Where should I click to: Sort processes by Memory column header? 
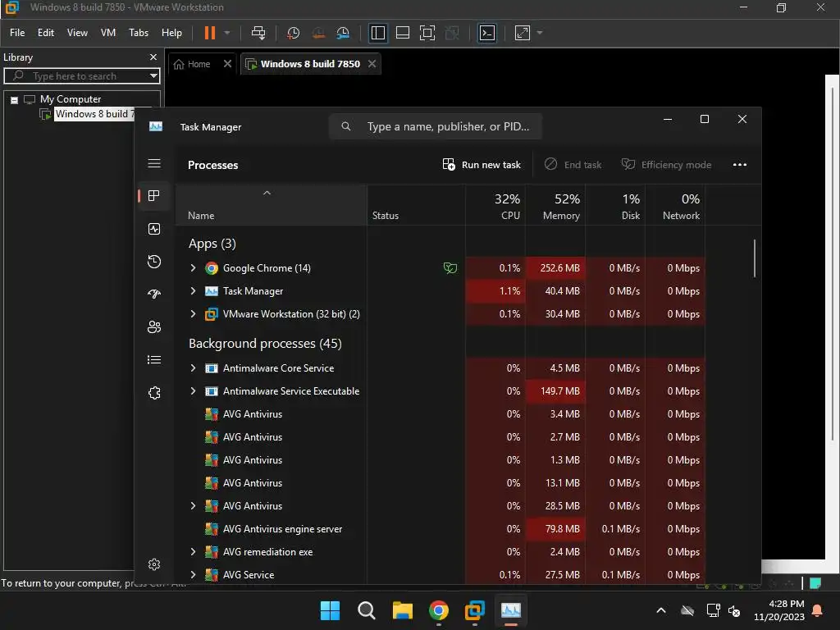click(555, 206)
